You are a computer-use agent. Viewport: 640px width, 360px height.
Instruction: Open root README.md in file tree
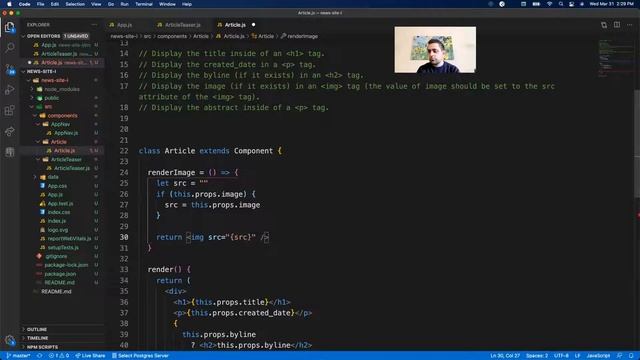pos(56,291)
